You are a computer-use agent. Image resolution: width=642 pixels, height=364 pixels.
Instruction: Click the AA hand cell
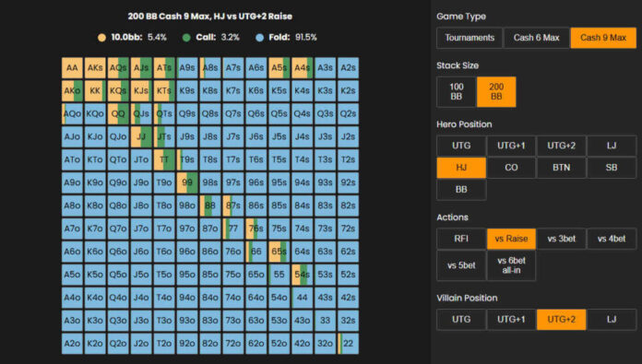72,68
